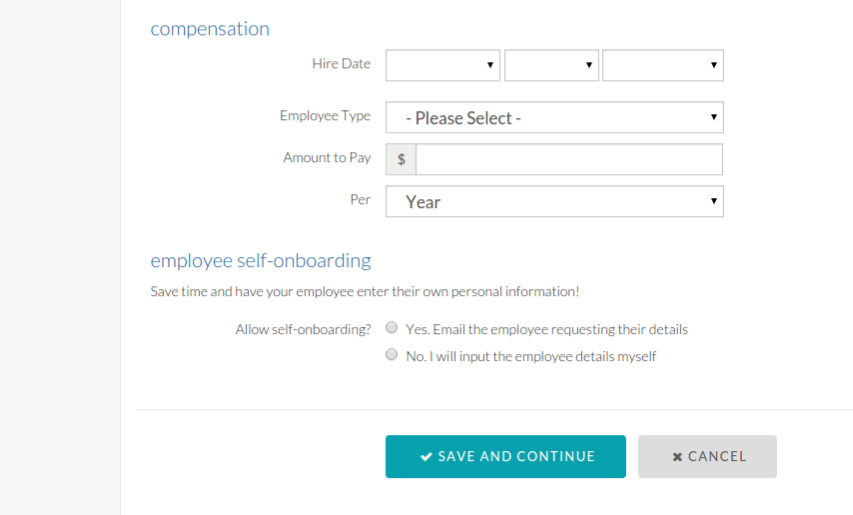
Task: Click the Employee Type dropdown arrow
Action: [714, 117]
